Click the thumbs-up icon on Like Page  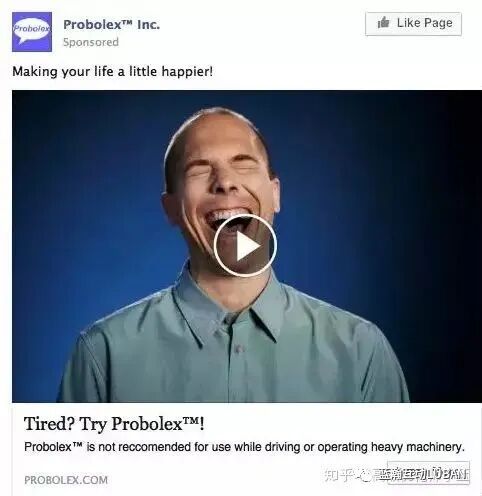point(383,23)
